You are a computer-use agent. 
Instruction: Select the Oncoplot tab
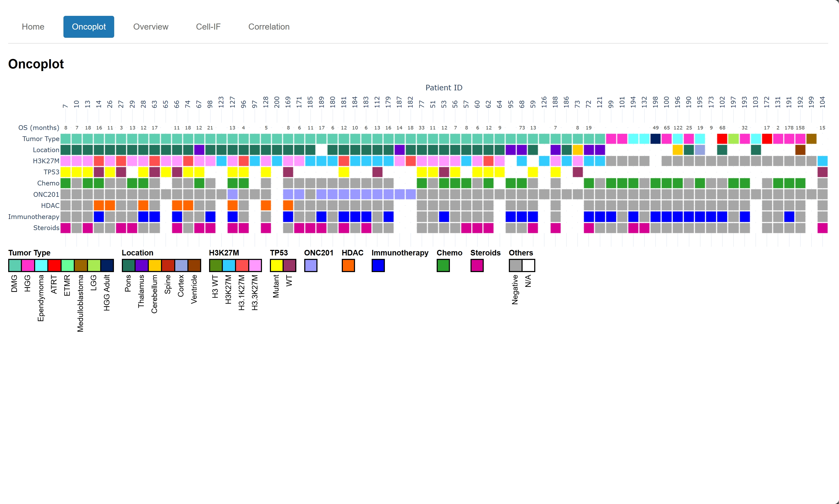tap(89, 27)
